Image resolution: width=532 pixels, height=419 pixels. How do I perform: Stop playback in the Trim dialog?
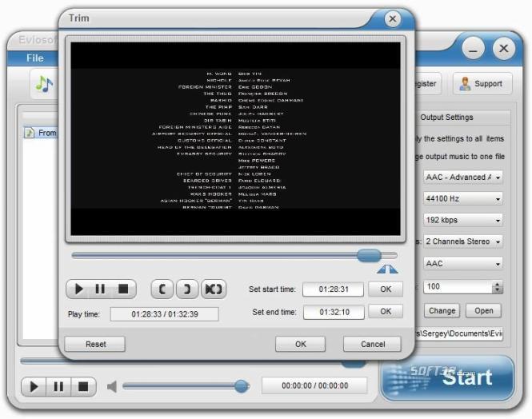click(x=123, y=289)
